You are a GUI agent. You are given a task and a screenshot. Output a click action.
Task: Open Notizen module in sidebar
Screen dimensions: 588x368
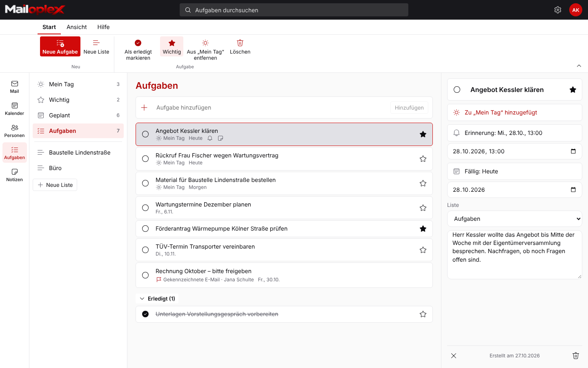(x=15, y=175)
